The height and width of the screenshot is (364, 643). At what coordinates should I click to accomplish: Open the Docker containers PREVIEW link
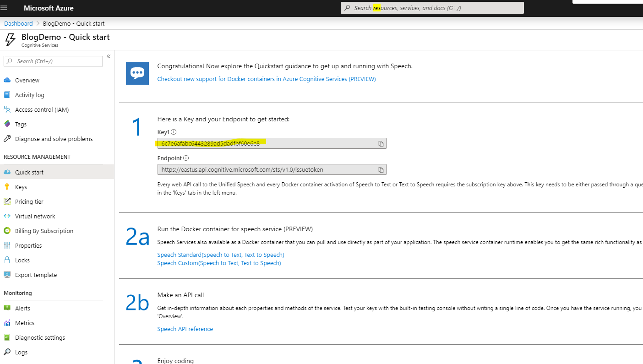(x=267, y=79)
